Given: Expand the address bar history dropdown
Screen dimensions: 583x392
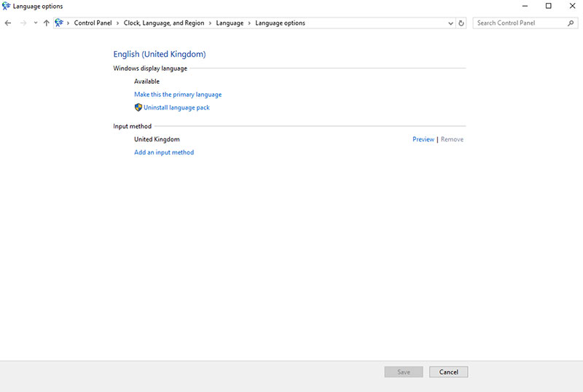Looking at the screenshot, I should pyautogui.click(x=451, y=23).
